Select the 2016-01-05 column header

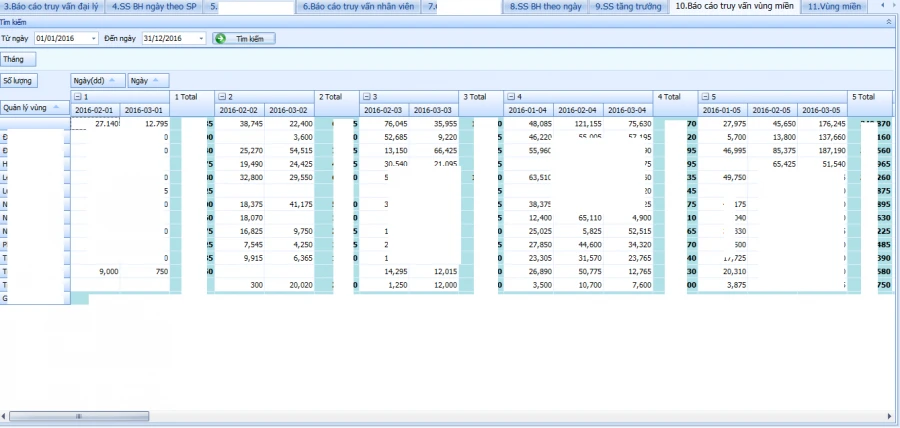[723, 110]
